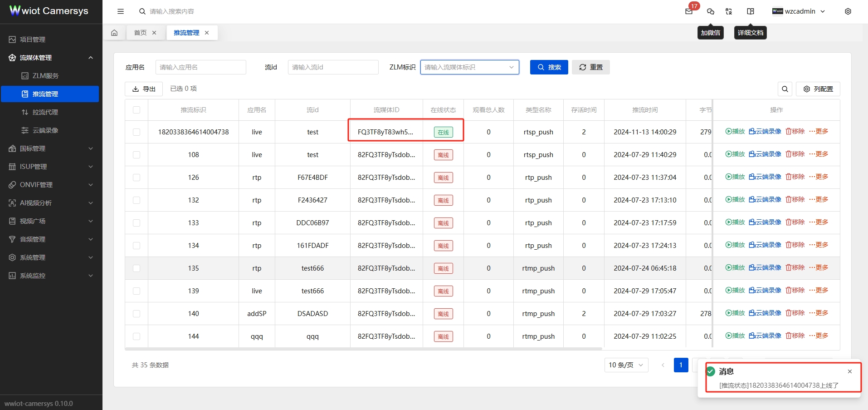This screenshot has height=410, width=868.
Task: Click the 应用名 input field
Action: (x=200, y=67)
